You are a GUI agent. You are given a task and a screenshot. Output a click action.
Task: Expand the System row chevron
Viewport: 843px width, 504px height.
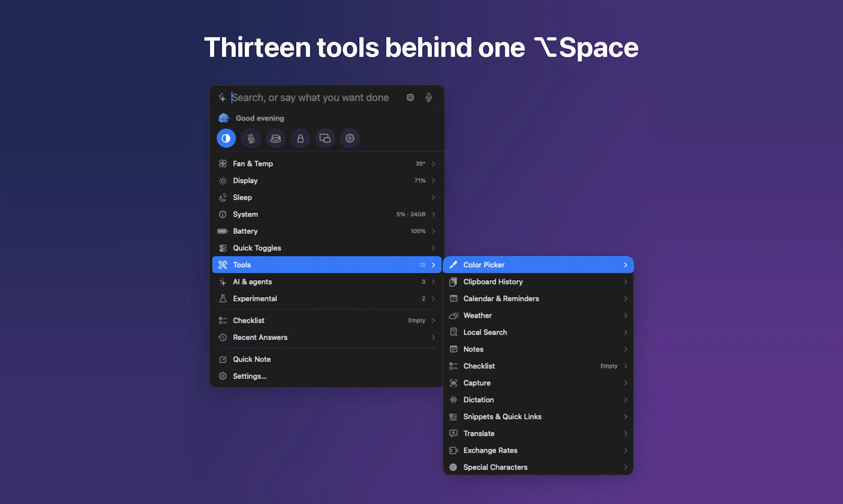[434, 214]
